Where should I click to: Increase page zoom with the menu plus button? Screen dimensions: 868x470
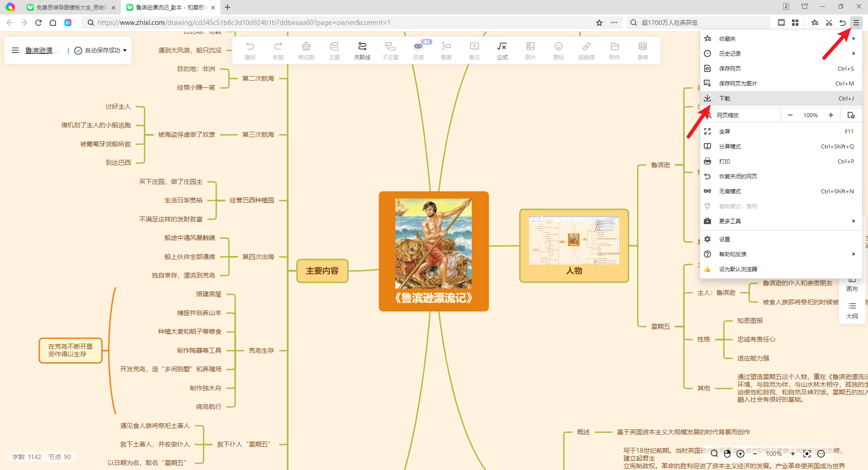pos(831,115)
